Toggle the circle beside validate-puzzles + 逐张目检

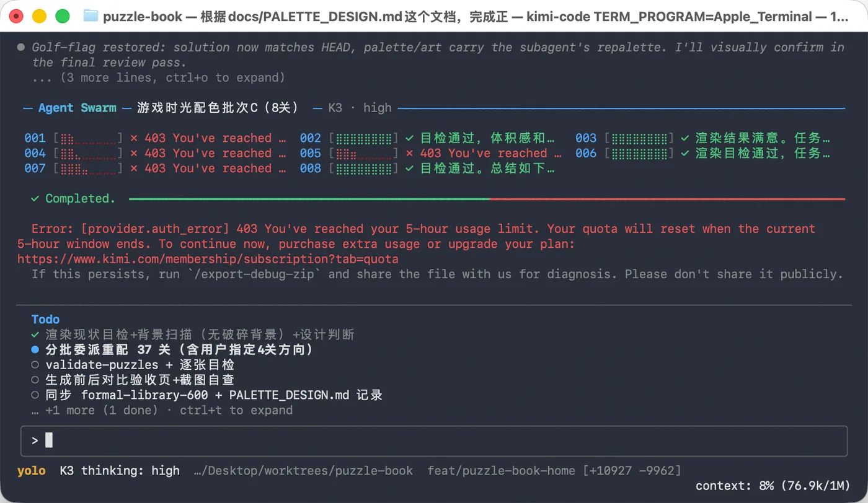coord(35,365)
